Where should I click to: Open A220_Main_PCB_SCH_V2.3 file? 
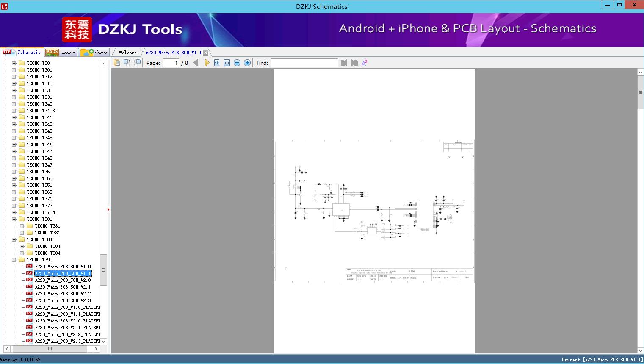[63, 300]
